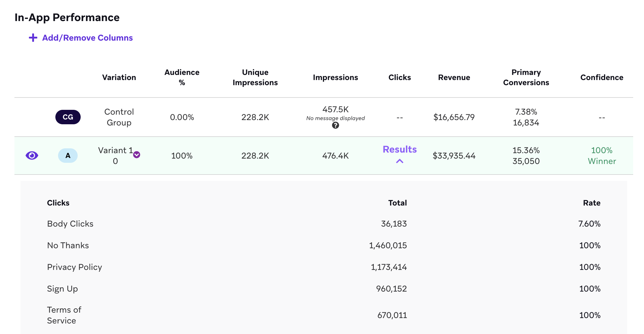Preview Variant 1 using the eye icon
Viewport: 644px width, 334px height.
(x=32, y=155)
